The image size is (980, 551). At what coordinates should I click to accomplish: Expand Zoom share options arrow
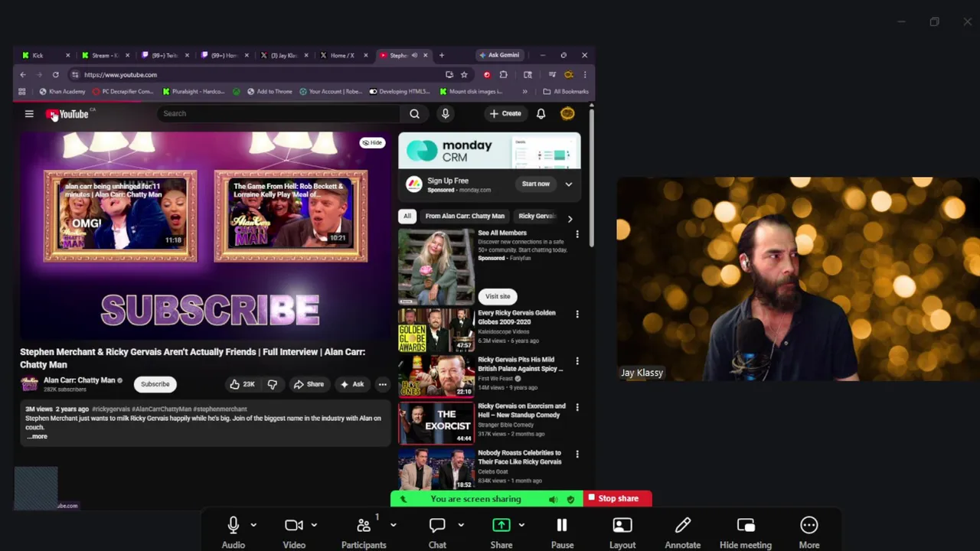click(x=521, y=525)
